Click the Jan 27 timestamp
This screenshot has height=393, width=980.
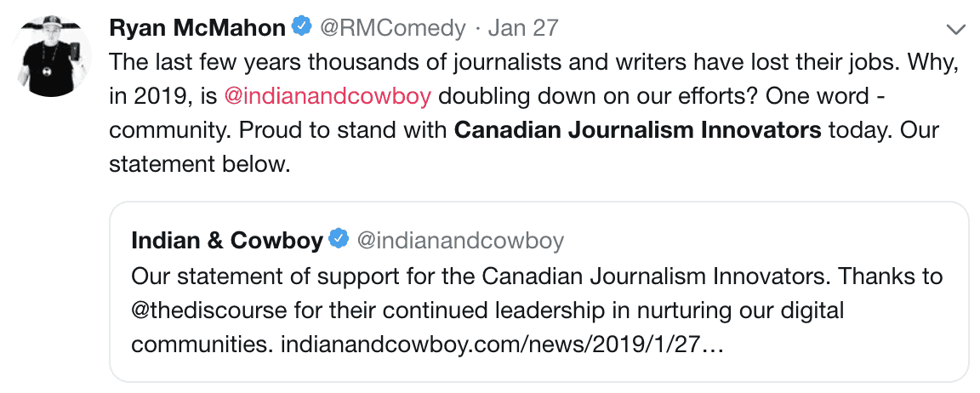[523, 28]
